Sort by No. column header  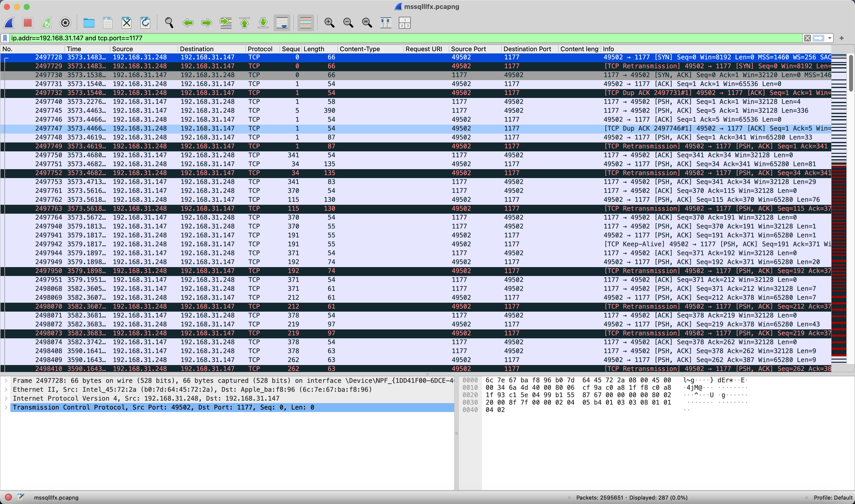32,49
